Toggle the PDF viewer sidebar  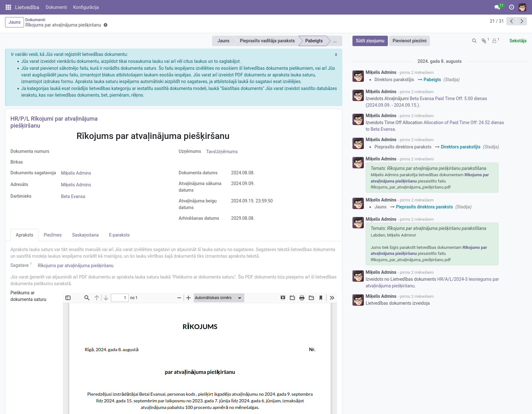click(68, 298)
